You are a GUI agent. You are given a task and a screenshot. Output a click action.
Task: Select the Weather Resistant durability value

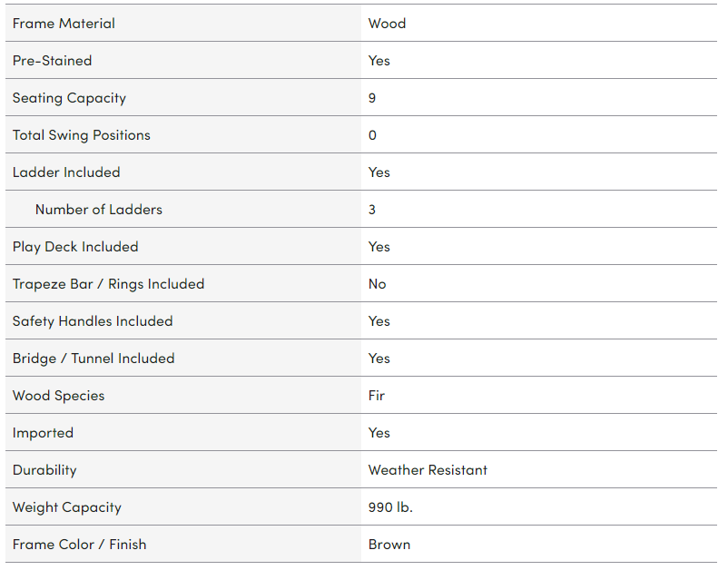[428, 470]
